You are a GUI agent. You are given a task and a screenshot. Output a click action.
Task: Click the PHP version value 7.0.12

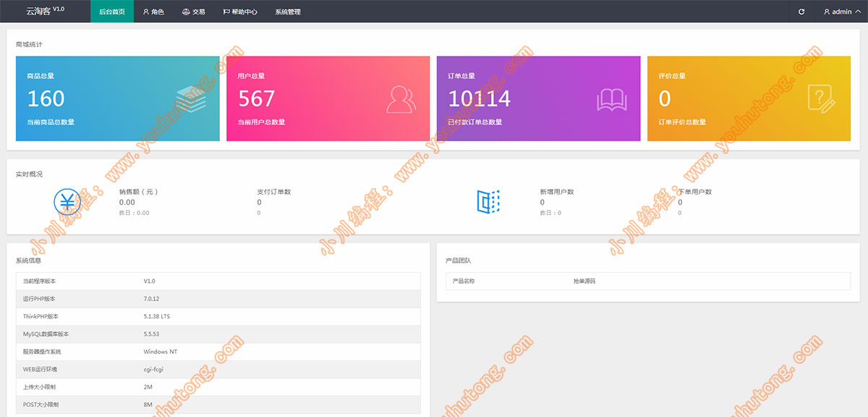tap(151, 298)
